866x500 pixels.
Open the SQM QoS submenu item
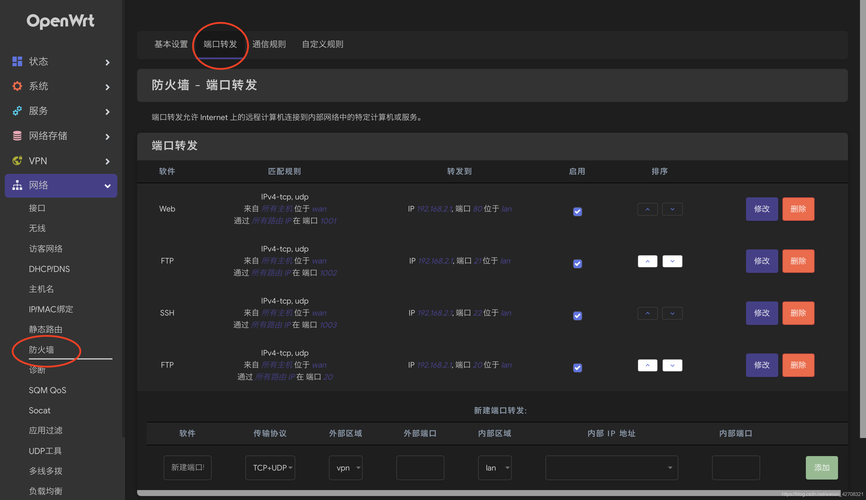click(47, 390)
